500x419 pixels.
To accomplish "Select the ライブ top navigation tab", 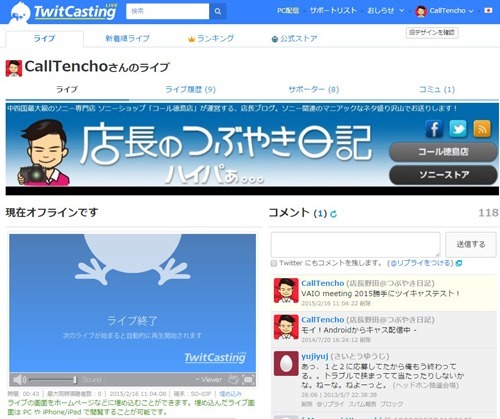I will [44, 39].
